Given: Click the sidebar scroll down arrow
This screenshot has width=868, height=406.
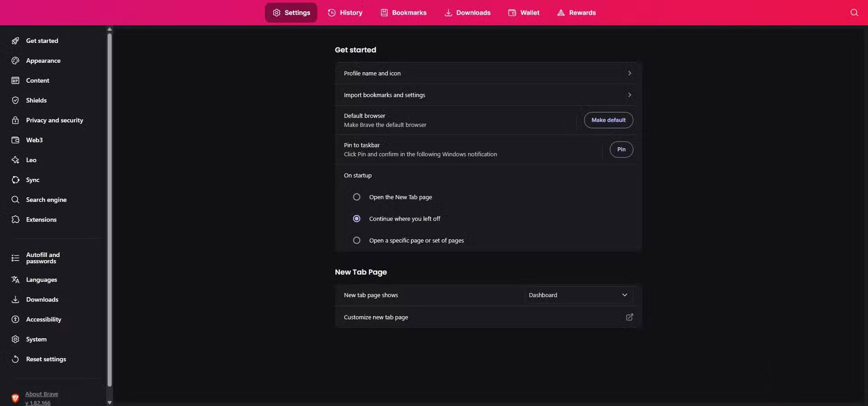Looking at the screenshot, I should (109, 402).
